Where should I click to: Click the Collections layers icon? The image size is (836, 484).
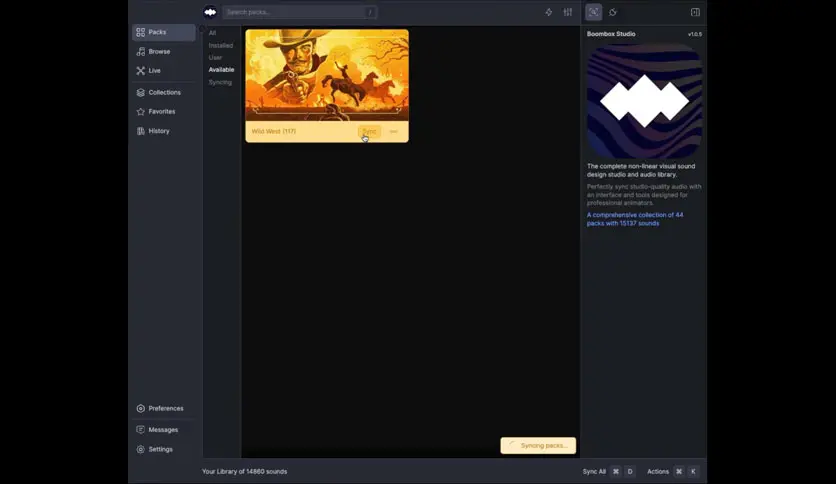pyautogui.click(x=141, y=92)
